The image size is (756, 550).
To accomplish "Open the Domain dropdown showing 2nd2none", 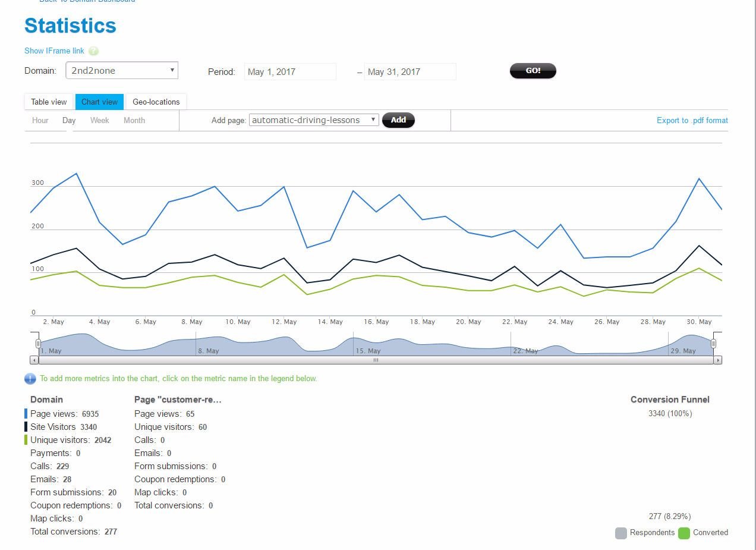I will 122,70.
